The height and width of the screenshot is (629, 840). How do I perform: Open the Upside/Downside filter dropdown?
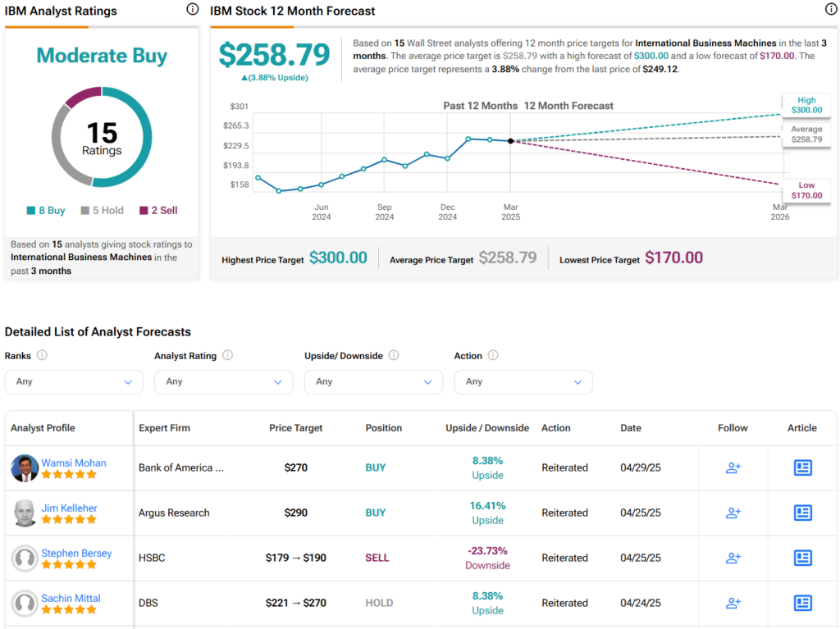[373, 382]
